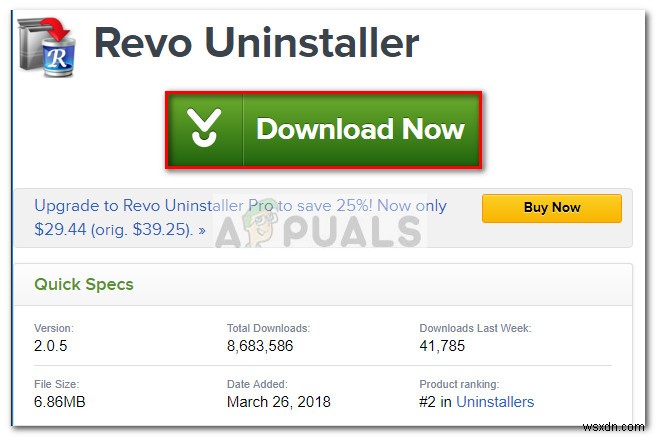The width and height of the screenshot is (656, 437).
Task: Click the date added March 26, 2018
Action: [279, 402]
